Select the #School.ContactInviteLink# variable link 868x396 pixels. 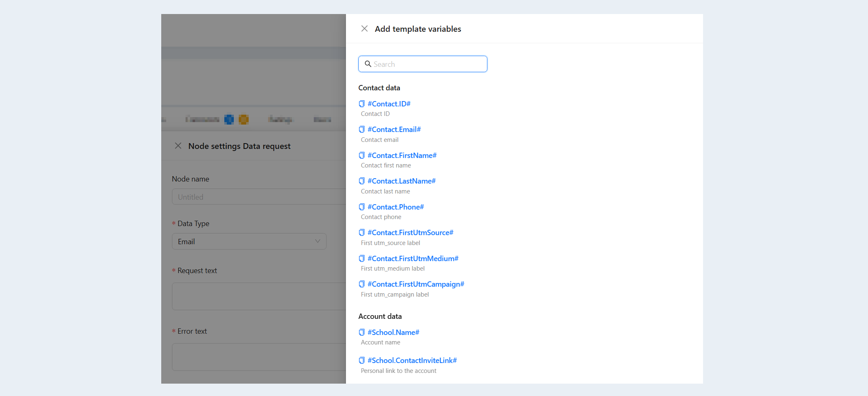[412, 361]
